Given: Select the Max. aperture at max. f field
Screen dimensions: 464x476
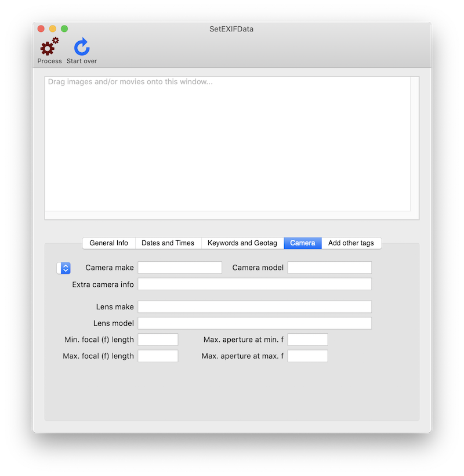Looking at the screenshot, I should tap(308, 356).
